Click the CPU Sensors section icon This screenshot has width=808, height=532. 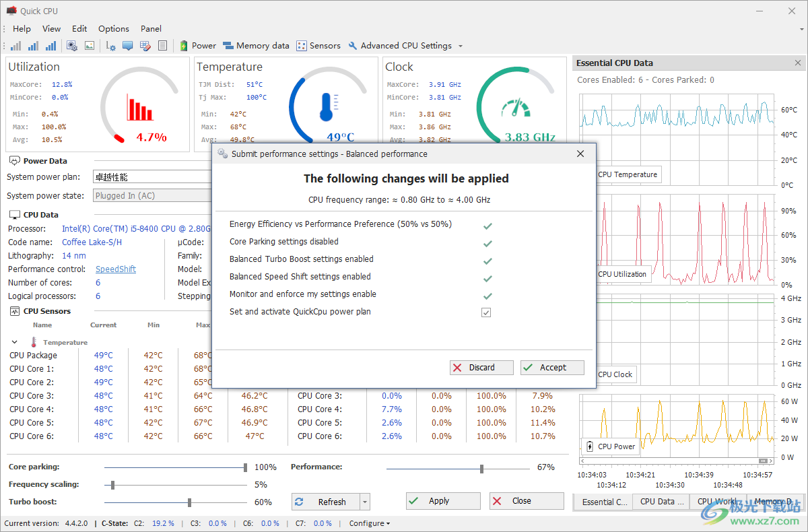(14, 311)
